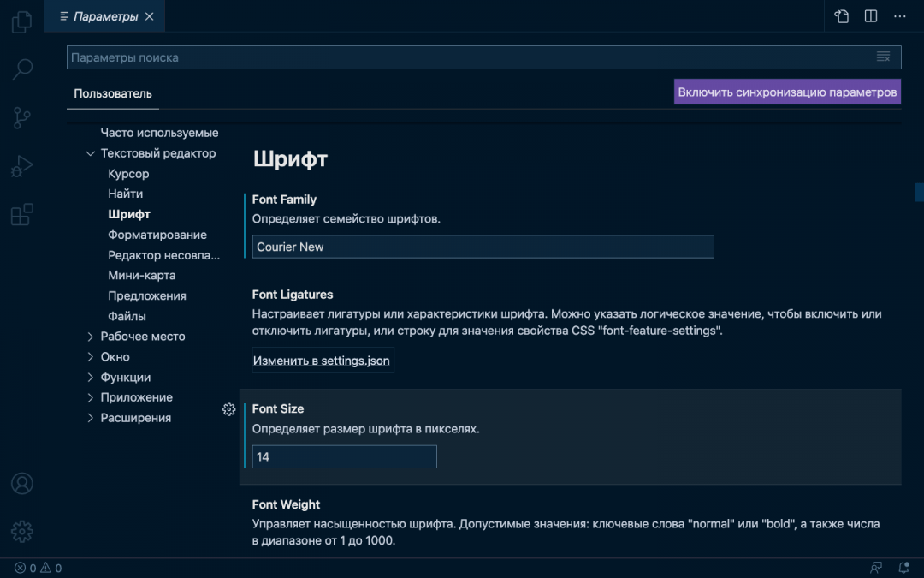This screenshot has width=924, height=578.
Task: Click the remote connection icon in status bar
Action: 875,567
